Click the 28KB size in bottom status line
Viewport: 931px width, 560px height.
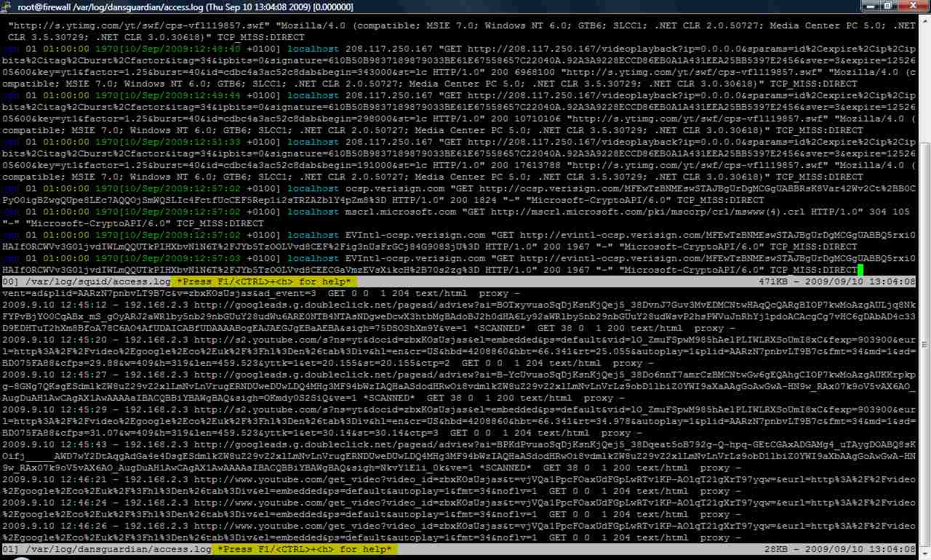777,549
